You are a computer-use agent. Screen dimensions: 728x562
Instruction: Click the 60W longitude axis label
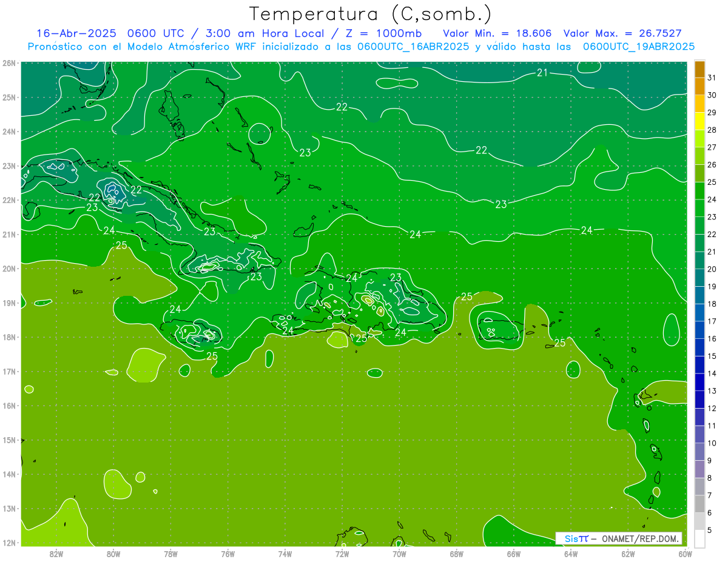(685, 554)
